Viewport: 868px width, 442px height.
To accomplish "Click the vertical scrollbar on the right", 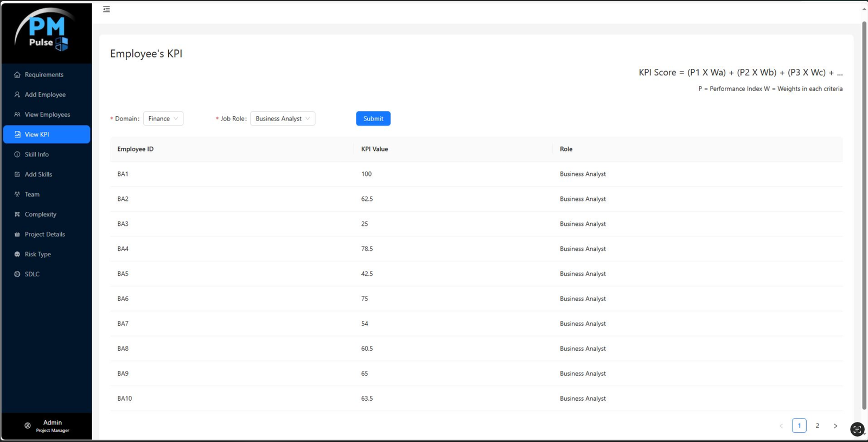I will [x=864, y=217].
